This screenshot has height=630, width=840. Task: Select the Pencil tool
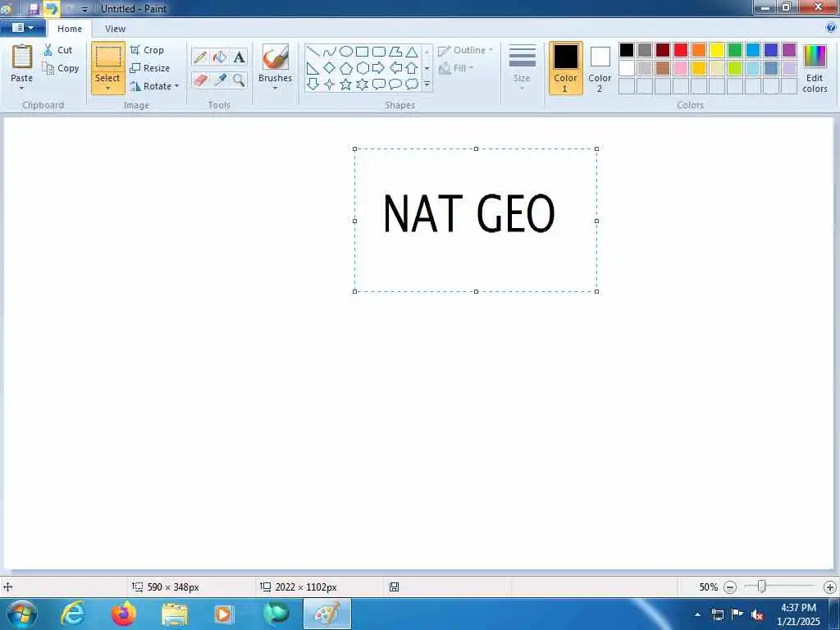[x=200, y=57]
